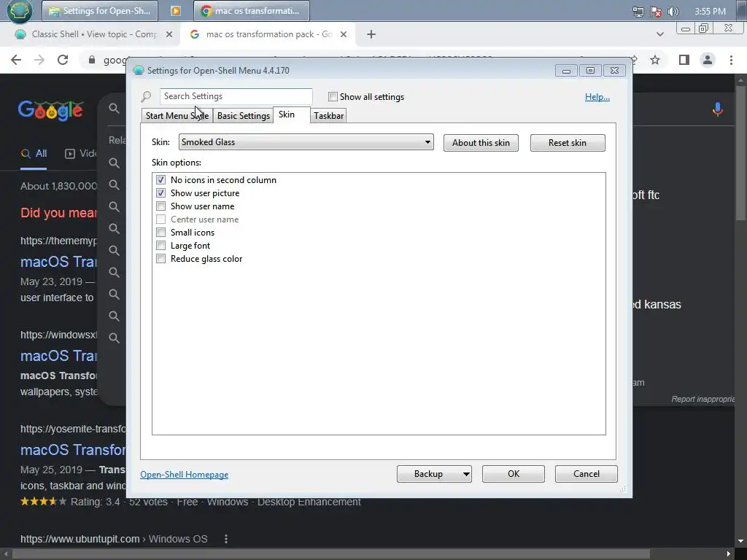
Task: Close the Classic Shell tab
Action: (169, 34)
